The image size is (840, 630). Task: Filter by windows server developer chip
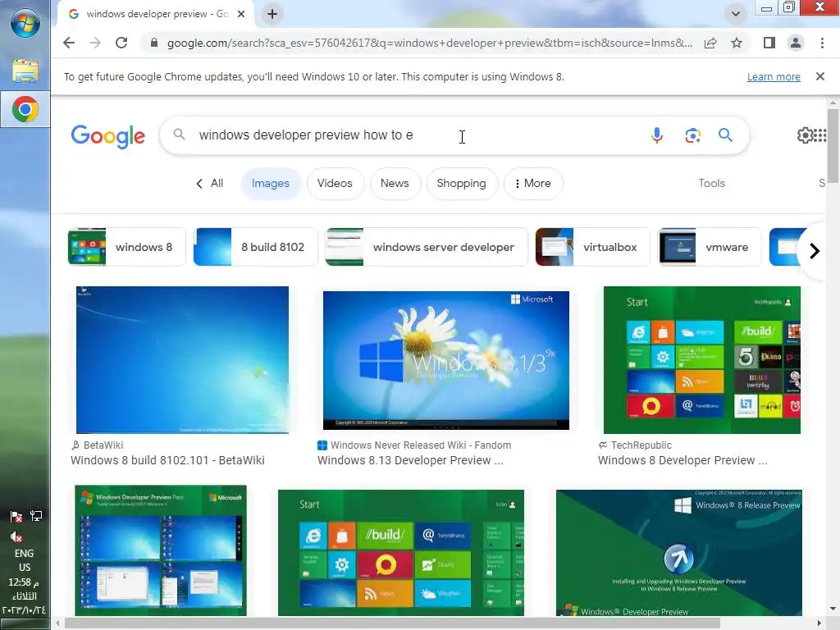[427, 247]
